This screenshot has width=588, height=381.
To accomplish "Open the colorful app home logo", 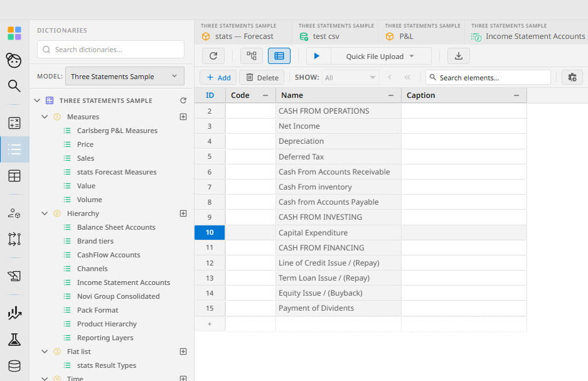I will pyautogui.click(x=14, y=33).
